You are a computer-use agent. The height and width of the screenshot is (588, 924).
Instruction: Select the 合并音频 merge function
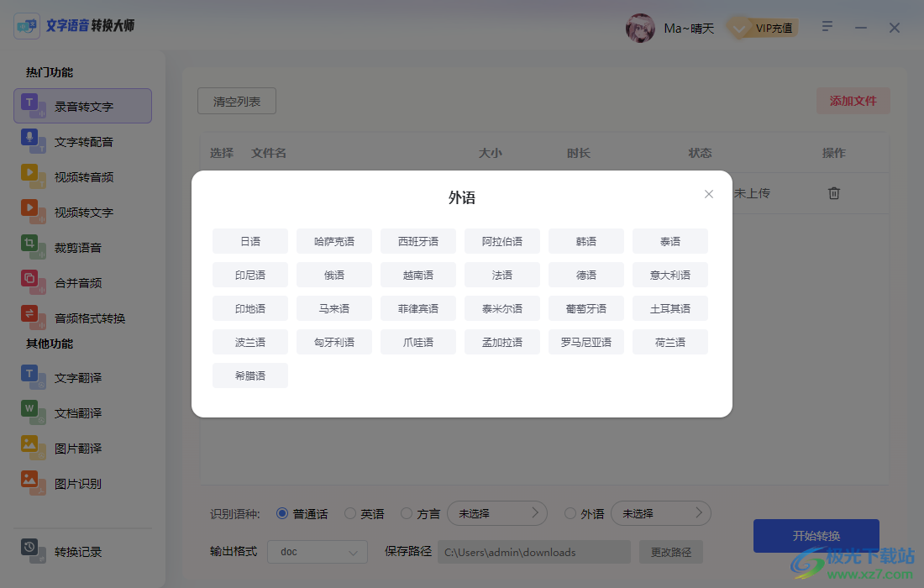tap(81, 282)
